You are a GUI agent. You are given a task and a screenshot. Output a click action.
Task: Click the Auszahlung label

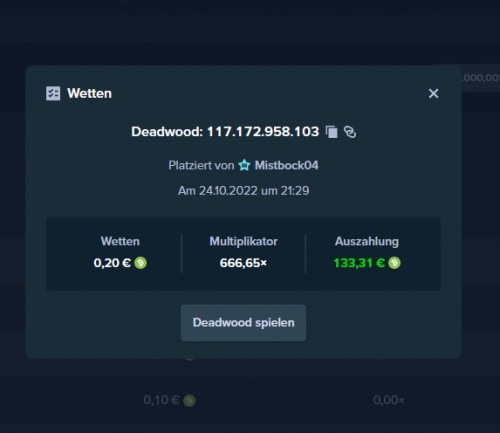pyautogui.click(x=367, y=241)
